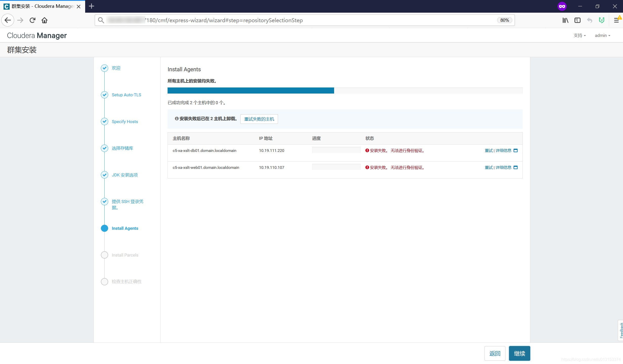Switch to the 群集安装 browser tab
This screenshot has width=623, height=364.
42,6
